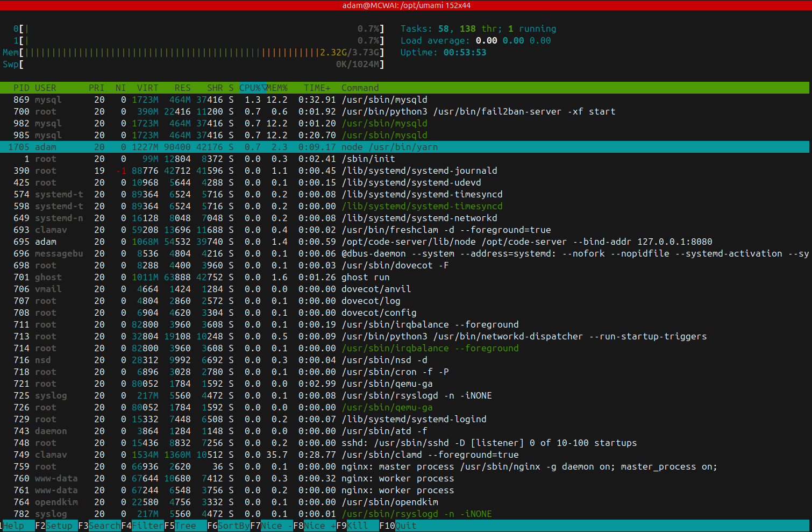Sort by the MEM% column header
The width and height of the screenshot is (812, 532).
tap(277, 88)
